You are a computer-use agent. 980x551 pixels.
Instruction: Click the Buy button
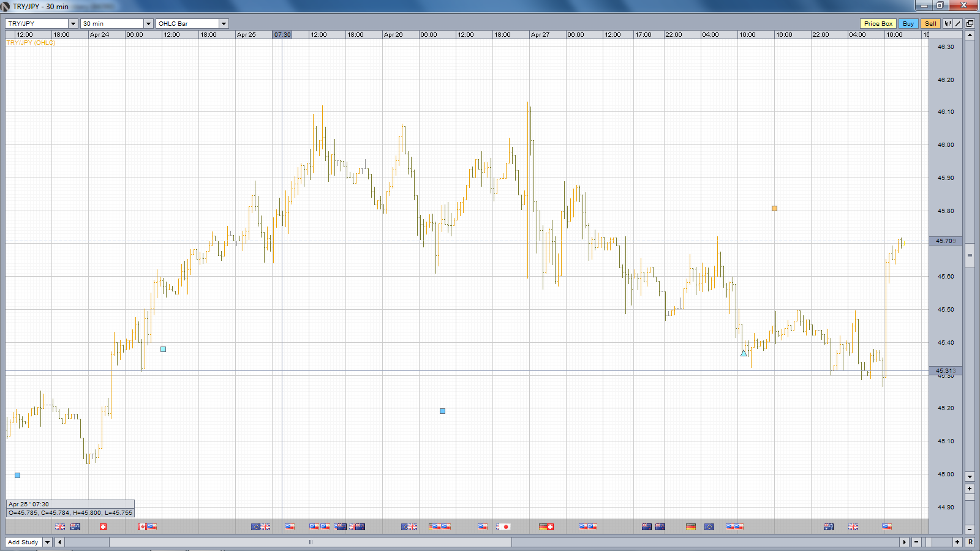click(908, 23)
